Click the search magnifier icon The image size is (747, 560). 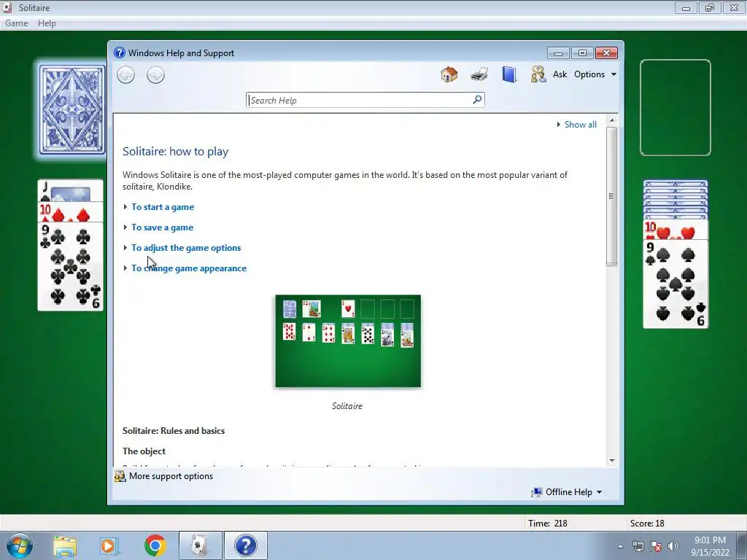pos(477,99)
